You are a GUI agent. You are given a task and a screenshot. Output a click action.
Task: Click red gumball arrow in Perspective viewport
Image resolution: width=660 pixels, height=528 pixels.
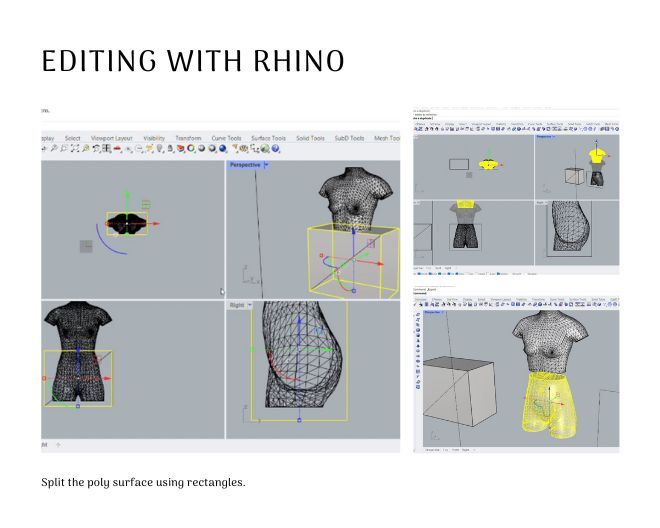(x=380, y=264)
